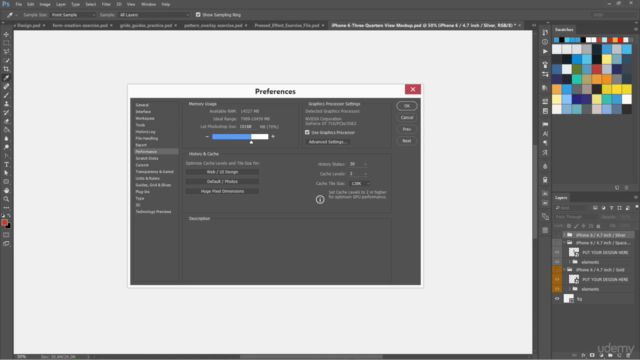Open the Image menu
The image size is (640, 360).
point(45,4)
